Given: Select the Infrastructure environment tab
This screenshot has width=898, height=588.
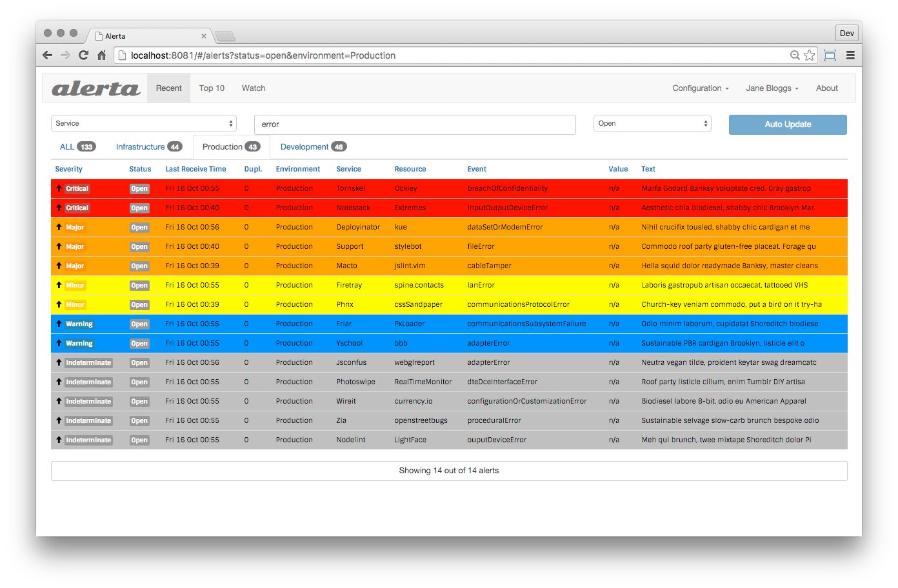Looking at the screenshot, I should click(x=148, y=147).
